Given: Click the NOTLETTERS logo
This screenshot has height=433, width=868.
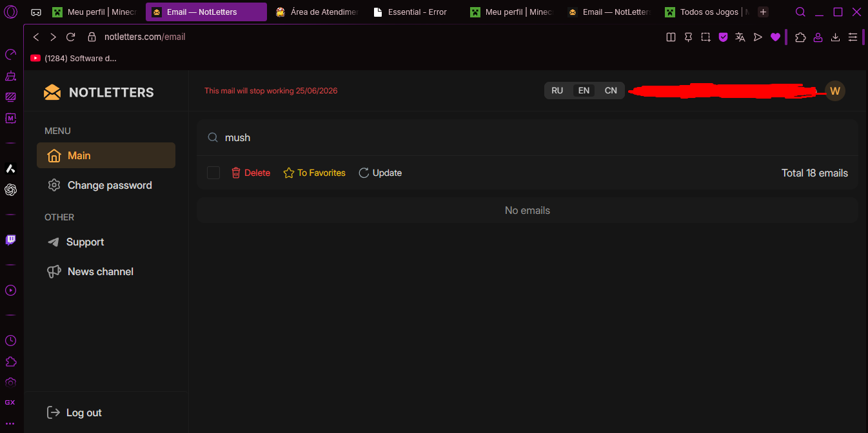Looking at the screenshot, I should click(99, 92).
